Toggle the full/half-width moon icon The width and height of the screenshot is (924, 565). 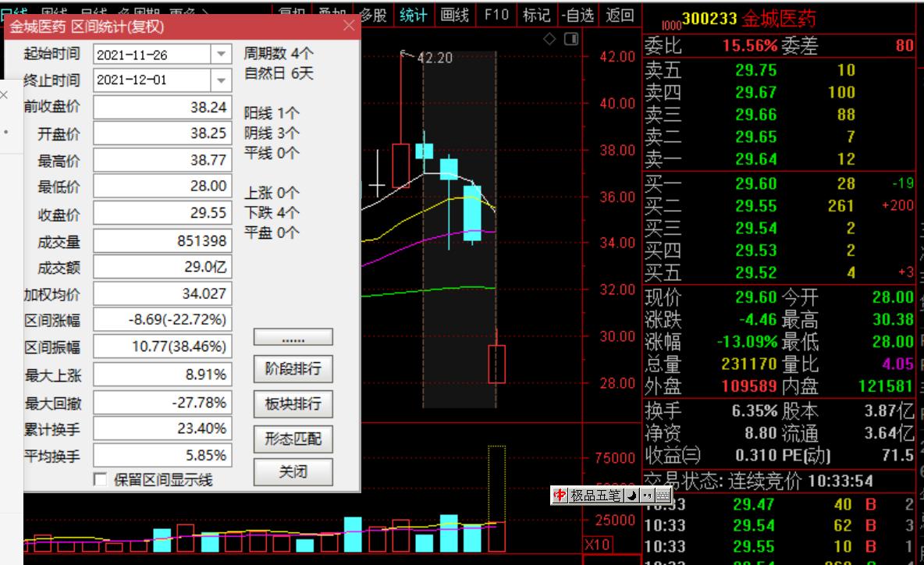[632, 495]
